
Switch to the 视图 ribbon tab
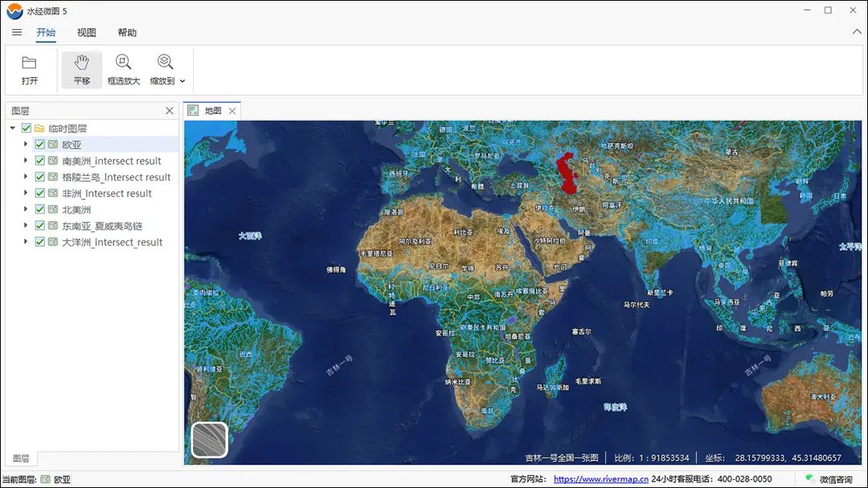(86, 32)
